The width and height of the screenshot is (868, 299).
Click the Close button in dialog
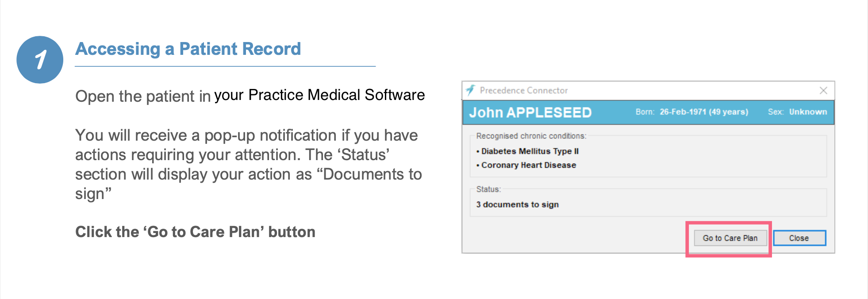[799, 238]
